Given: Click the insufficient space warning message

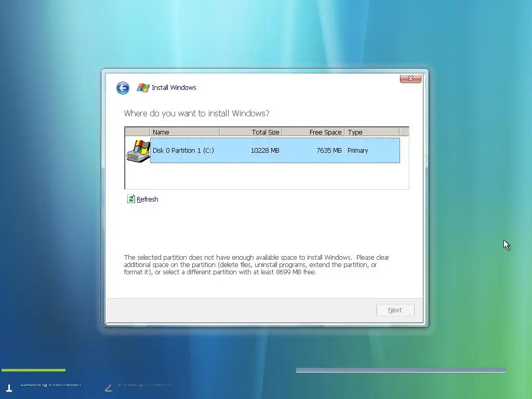Looking at the screenshot, I should pyautogui.click(x=257, y=264).
